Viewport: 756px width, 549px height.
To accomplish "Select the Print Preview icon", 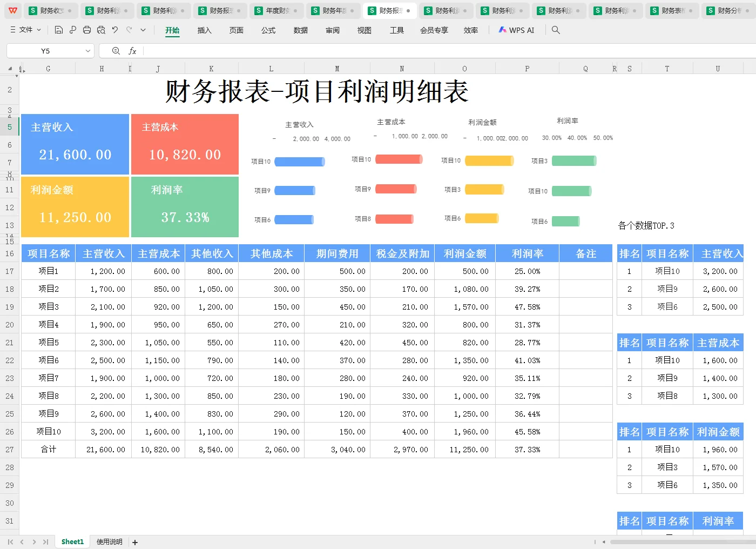I will click(x=102, y=30).
